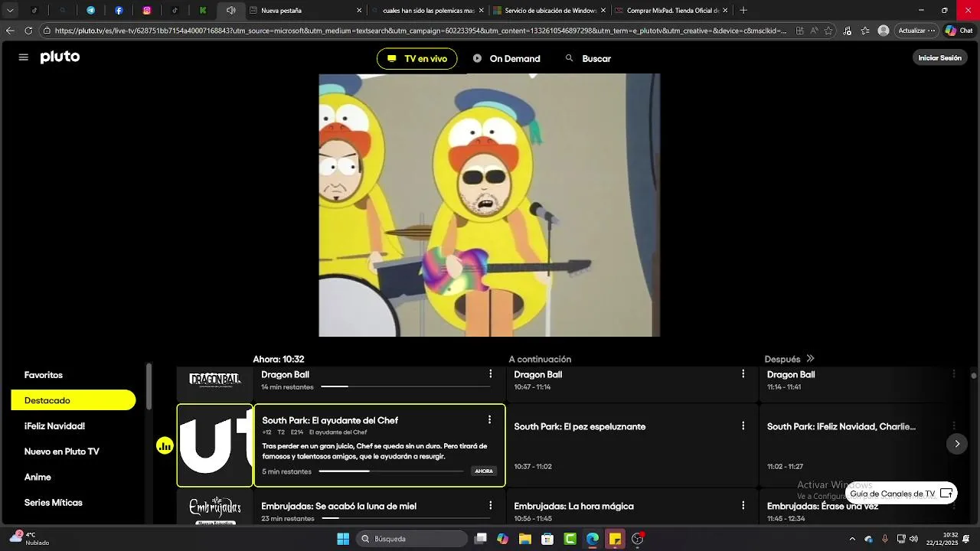Open options for South Park: El ayudante del Chef
The image size is (980, 551).
coord(489,419)
